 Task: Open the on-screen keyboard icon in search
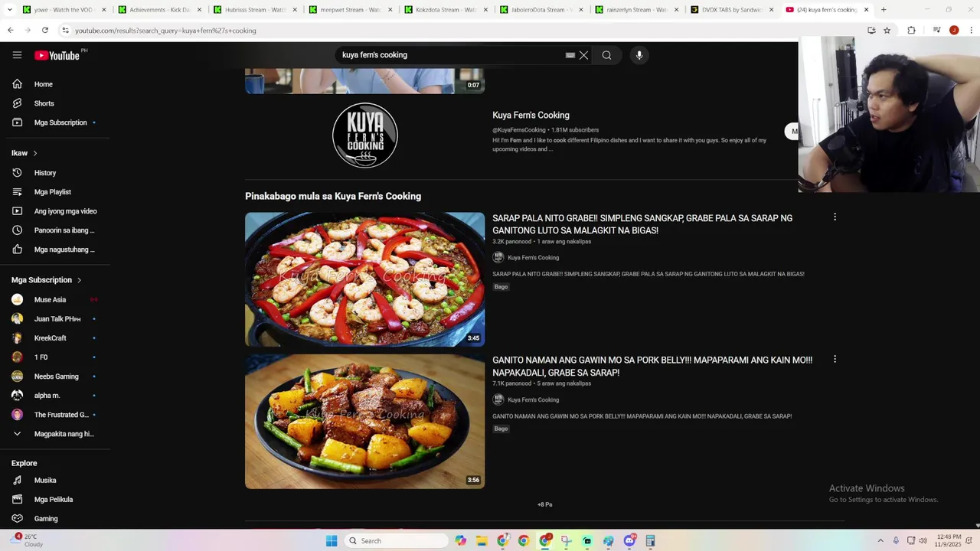(x=570, y=55)
